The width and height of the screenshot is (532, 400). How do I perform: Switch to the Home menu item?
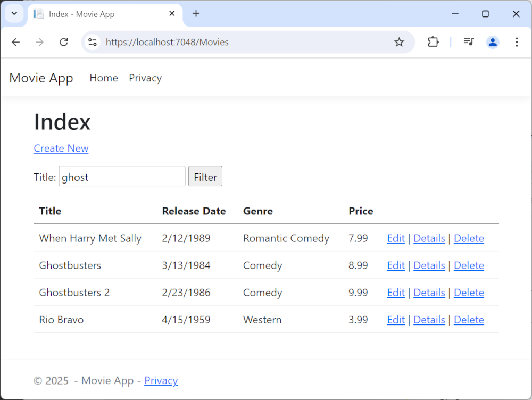103,78
